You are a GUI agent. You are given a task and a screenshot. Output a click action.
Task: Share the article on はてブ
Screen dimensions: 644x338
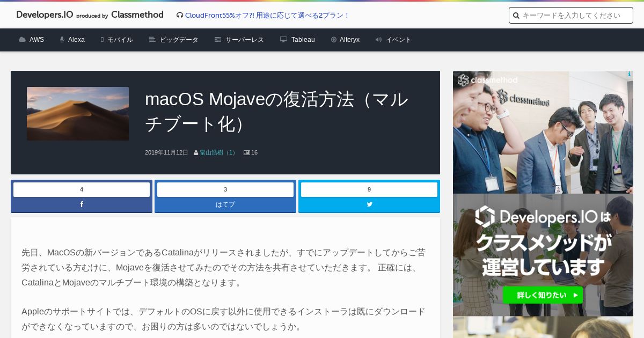click(225, 204)
